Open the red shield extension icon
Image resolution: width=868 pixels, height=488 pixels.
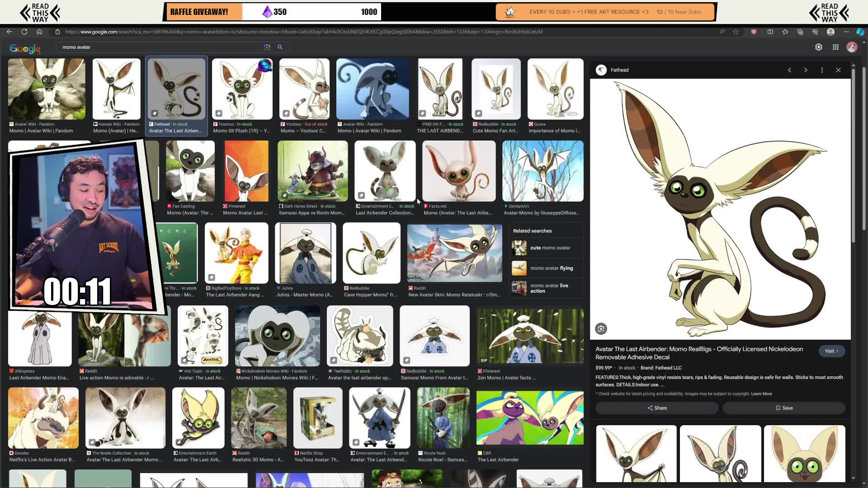[754, 32]
